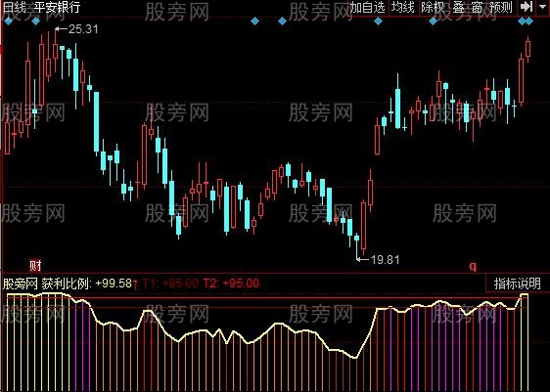The height and width of the screenshot is (392, 550).
Task: Click the 叠 overlay button
Action: click(x=458, y=8)
